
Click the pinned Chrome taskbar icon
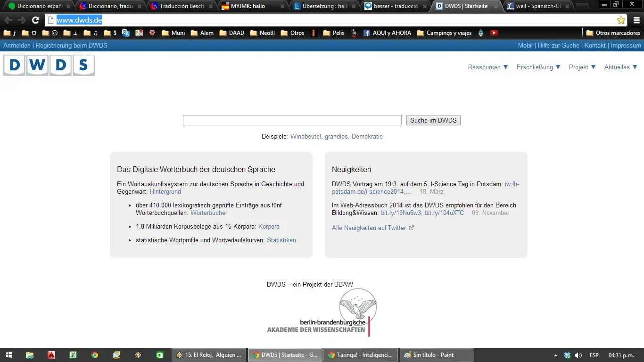point(95,355)
